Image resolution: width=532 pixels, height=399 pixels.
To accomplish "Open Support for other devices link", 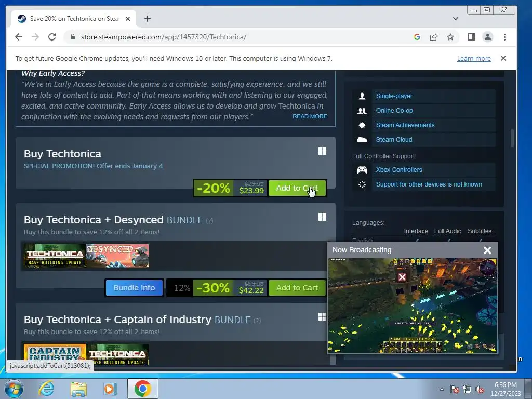I will (429, 184).
